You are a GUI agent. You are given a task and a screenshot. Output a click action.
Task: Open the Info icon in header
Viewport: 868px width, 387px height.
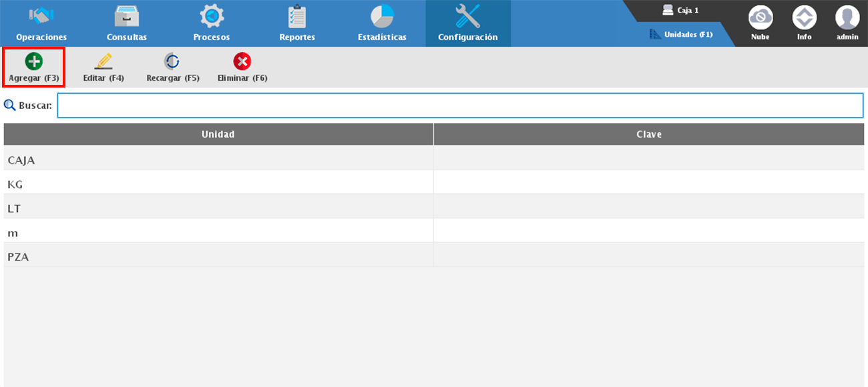tap(804, 17)
